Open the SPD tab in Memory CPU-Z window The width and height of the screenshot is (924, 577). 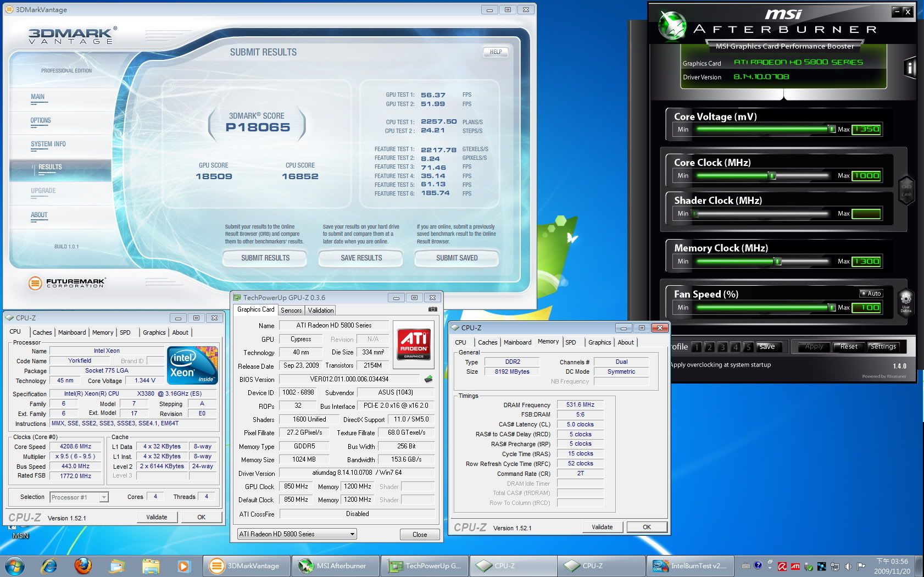[571, 342]
